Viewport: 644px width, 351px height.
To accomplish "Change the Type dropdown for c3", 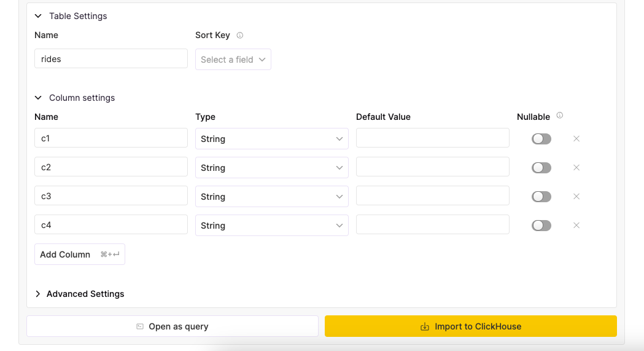I will click(271, 197).
